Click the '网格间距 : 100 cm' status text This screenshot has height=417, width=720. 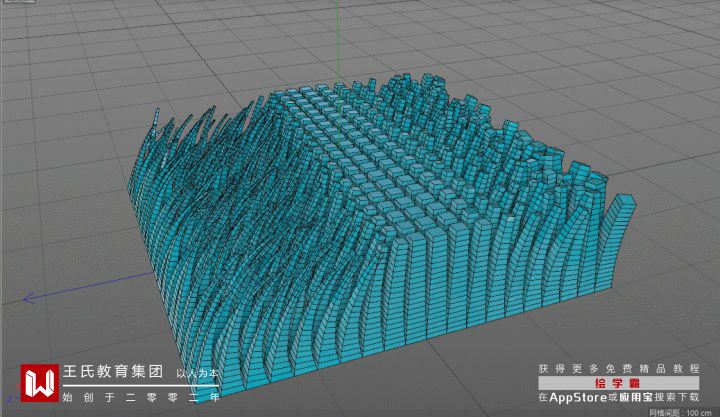click(x=681, y=412)
